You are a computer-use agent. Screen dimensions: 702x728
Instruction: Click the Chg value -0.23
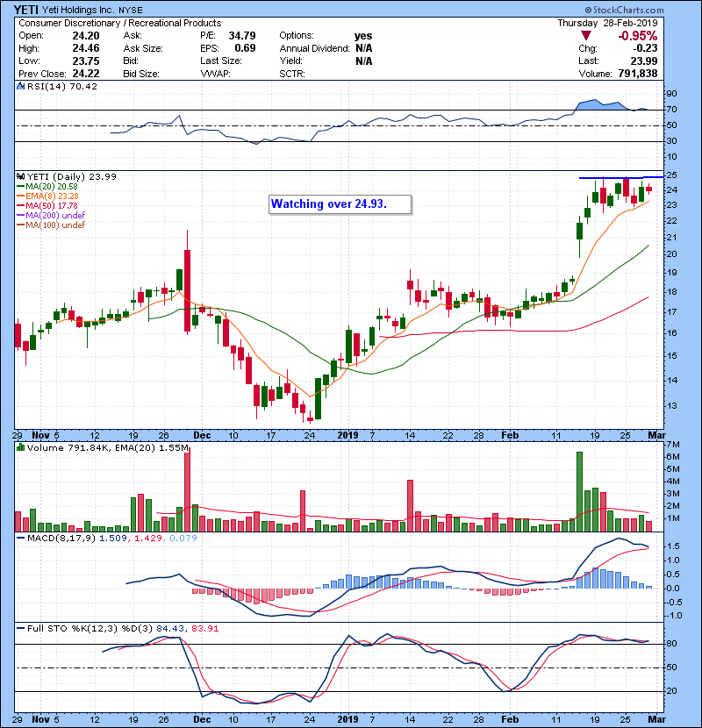[x=645, y=48]
